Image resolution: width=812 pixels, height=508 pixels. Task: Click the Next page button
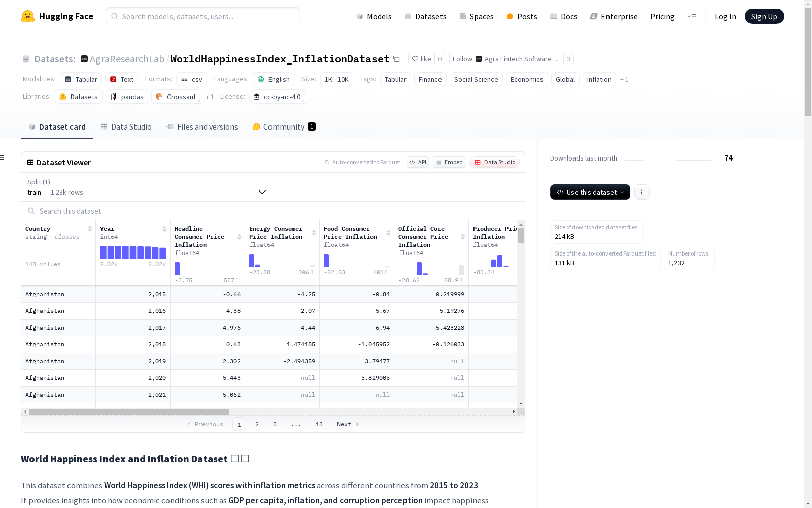coord(348,424)
